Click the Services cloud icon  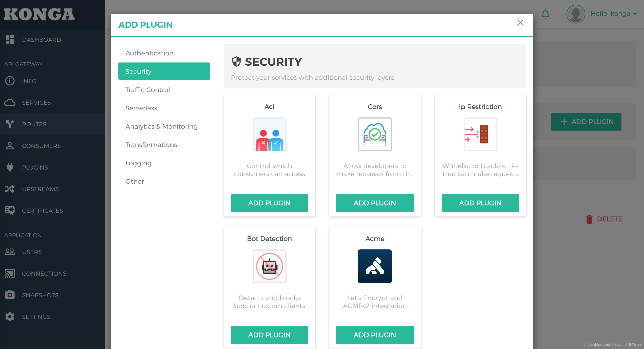coord(10,102)
